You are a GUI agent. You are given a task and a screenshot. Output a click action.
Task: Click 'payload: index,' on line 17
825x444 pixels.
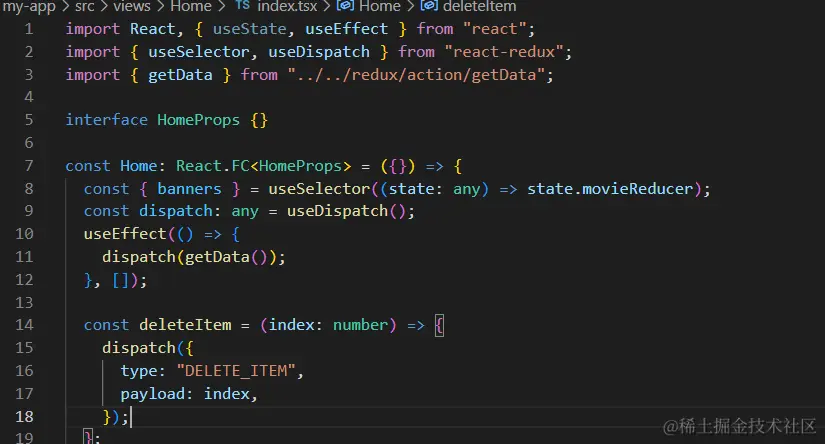189,394
